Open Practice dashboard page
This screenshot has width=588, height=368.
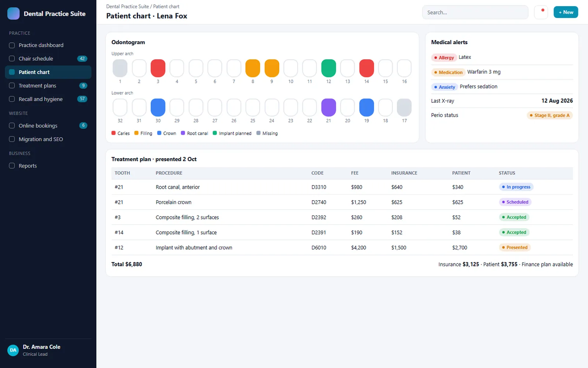pyautogui.click(x=48, y=45)
